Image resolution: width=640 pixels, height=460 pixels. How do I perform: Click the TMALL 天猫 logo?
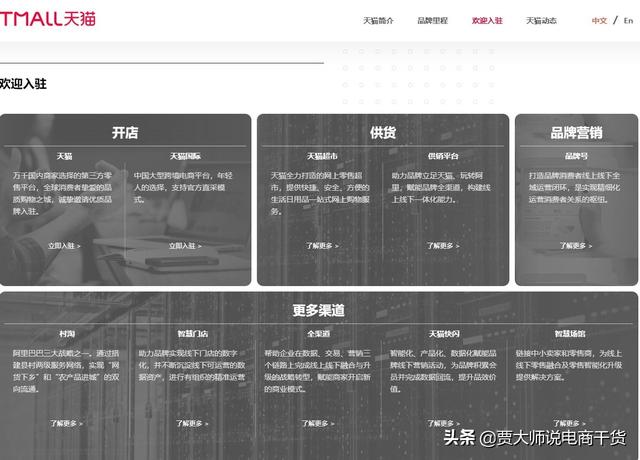click(48, 19)
